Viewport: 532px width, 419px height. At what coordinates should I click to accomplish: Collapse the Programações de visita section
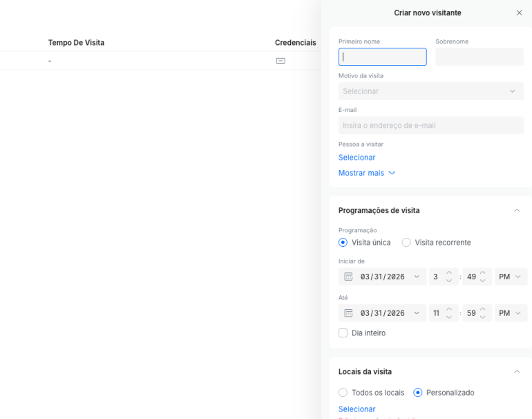[x=517, y=210]
